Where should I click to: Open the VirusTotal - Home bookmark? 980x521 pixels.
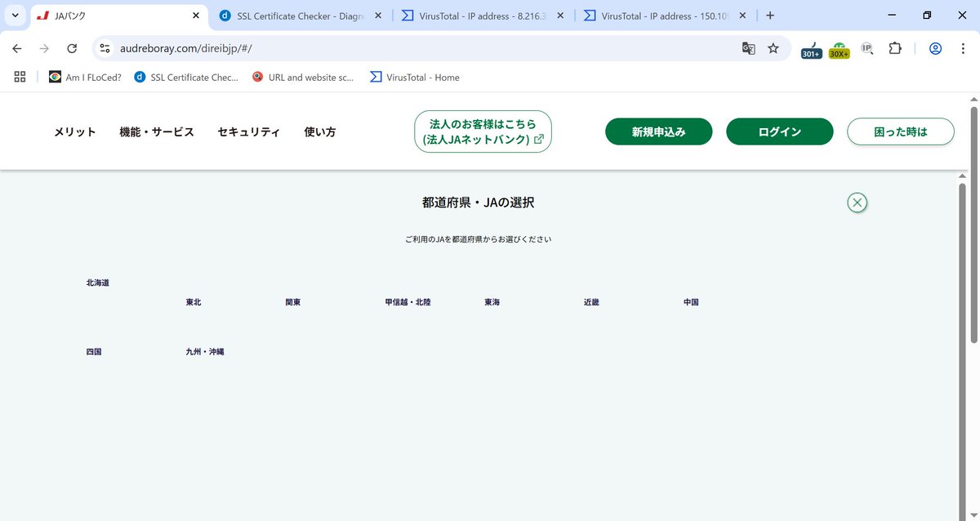point(415,77)
